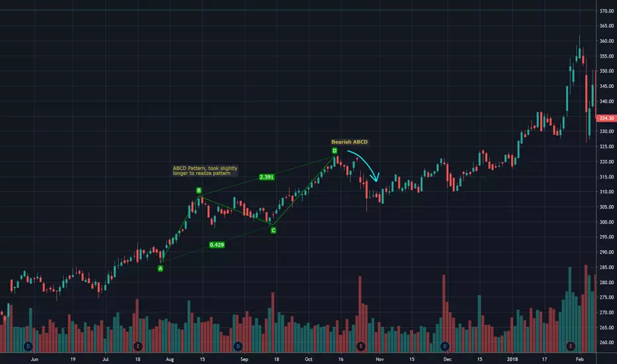
Task: Click the dividend D marker above the Jun label
Action: (28, 346)
